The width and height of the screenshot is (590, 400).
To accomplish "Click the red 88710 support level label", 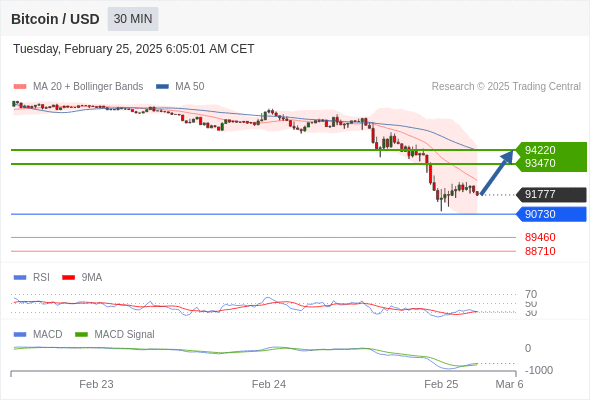I will click(x=540, y=251).
